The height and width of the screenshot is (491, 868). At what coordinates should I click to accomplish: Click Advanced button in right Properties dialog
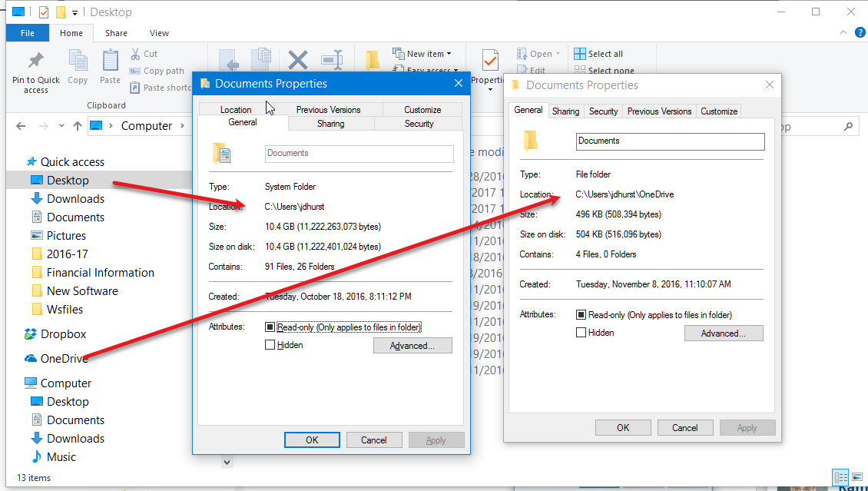[x=723, y=333]
